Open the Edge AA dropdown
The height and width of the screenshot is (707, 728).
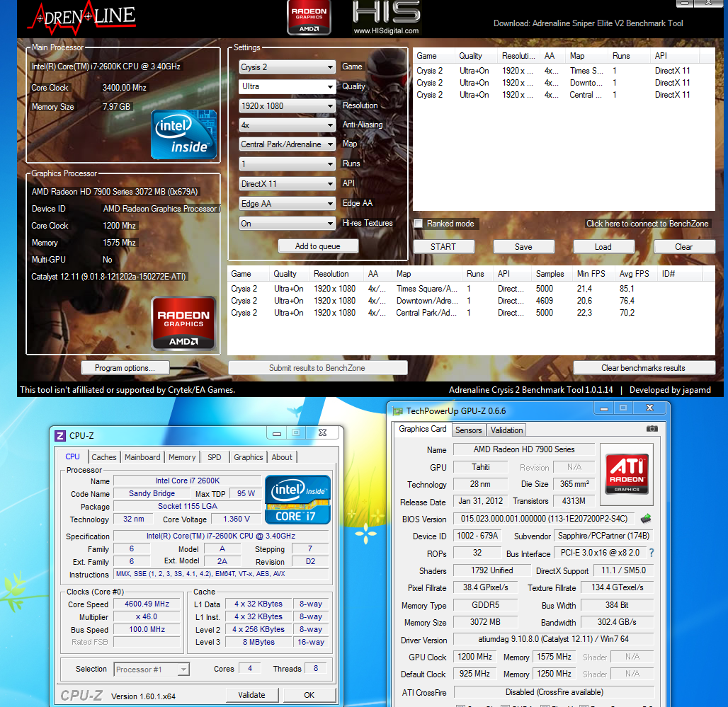pyautogui.click(x=287, y=204)
